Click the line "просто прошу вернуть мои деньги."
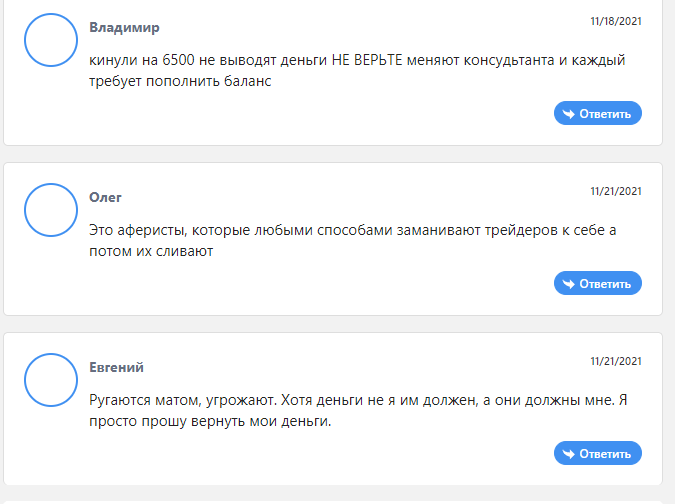675x504 pixels. [x=210, y=421]
